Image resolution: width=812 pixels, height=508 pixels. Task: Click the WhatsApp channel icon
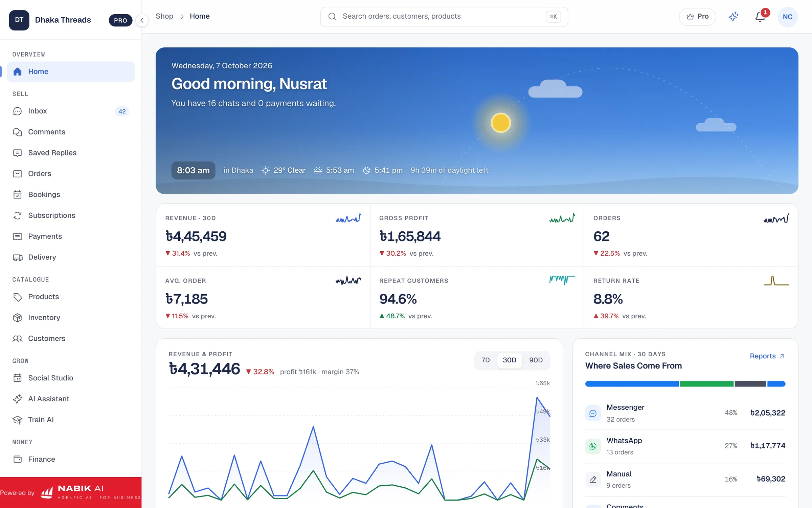pyautogui.click(x=593, y=446)
